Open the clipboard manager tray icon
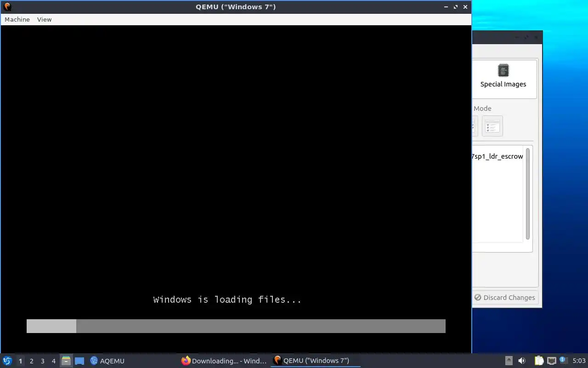Image resolution: width=588 pixels, height=368 pixels. click(x=539, y=361)
